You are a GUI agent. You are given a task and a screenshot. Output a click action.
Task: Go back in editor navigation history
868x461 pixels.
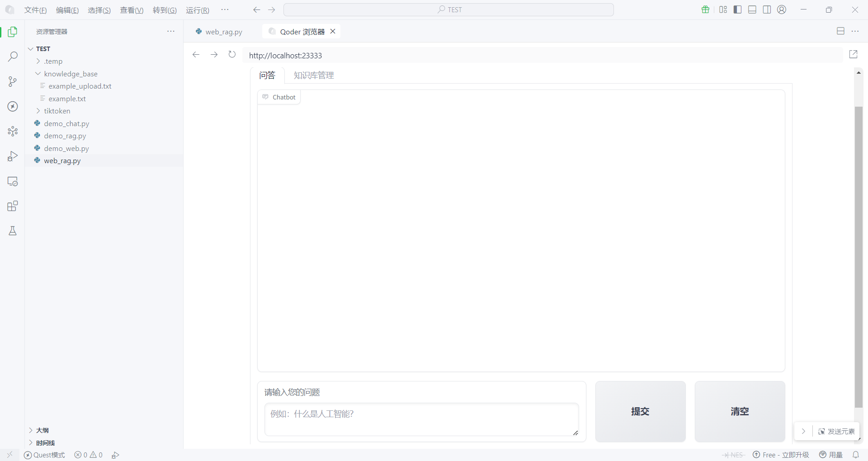coord(257,9)
